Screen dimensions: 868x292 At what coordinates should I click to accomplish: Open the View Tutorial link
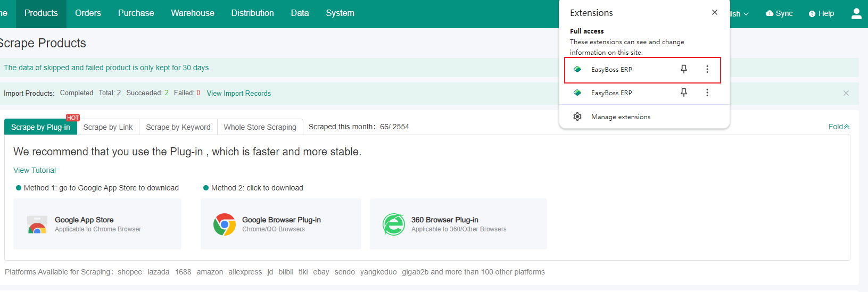pos(35,170)
